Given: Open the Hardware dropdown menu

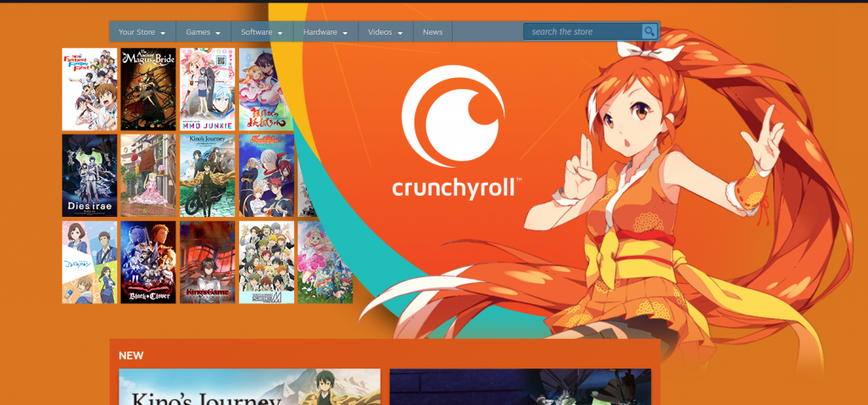Looking at the screenshot, I should [x=325, y=31].
